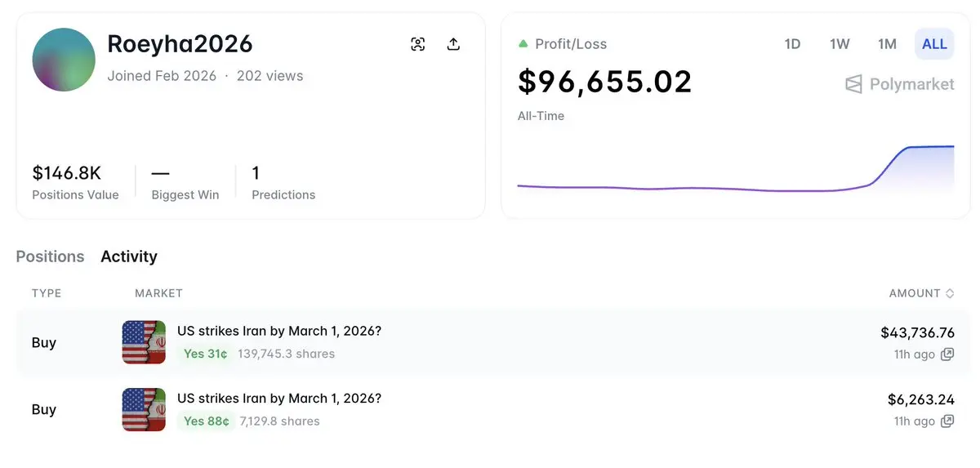
Task: Open second US strikes Iran market link
Action: click(x=279, y=398)
